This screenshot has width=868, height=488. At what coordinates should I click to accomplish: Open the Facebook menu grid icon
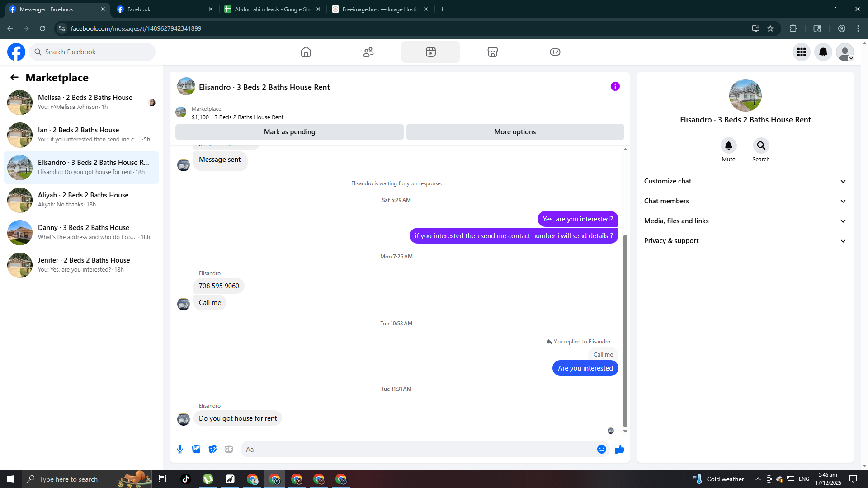(x=802, y=52)
